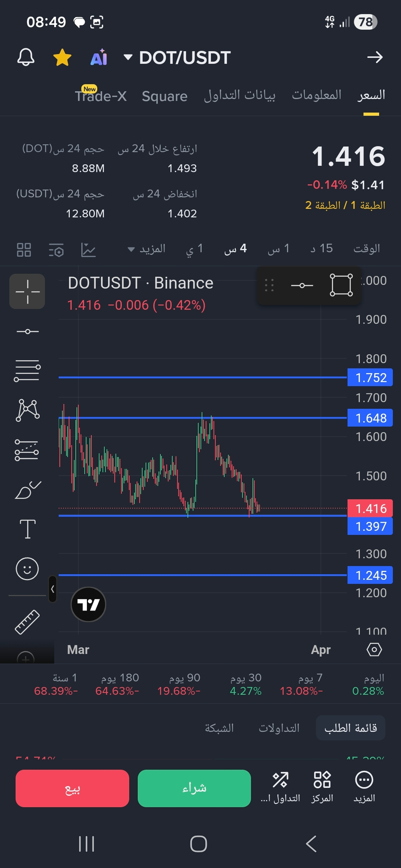The image size is (401, 868).
Task: Select the Text drawing tool
Action: pos(27,529)
